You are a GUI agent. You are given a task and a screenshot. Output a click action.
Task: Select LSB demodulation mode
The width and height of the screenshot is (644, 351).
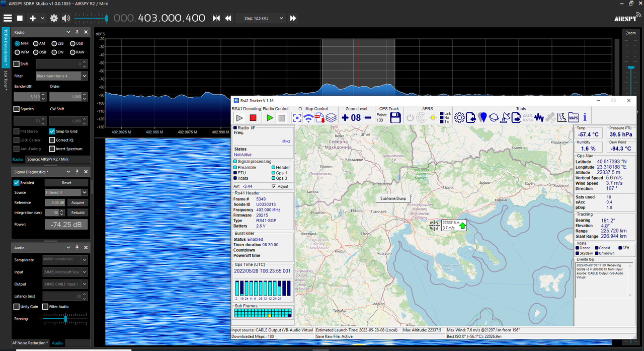[57, 44]
